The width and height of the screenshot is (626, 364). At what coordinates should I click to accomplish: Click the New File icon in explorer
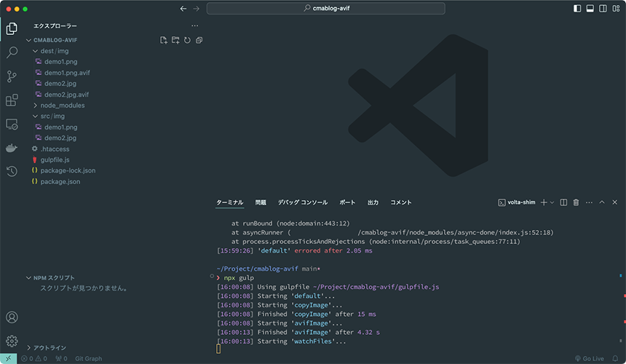164,40
